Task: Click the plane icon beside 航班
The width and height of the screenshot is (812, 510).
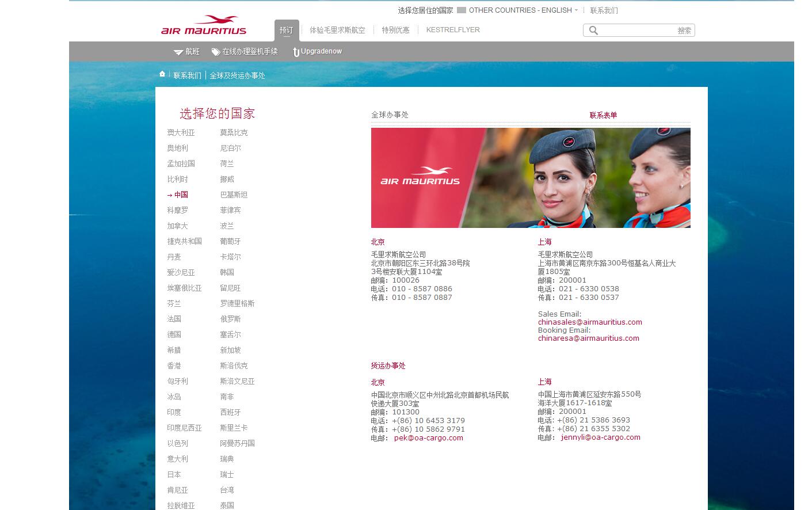Action: pos(178,52)
